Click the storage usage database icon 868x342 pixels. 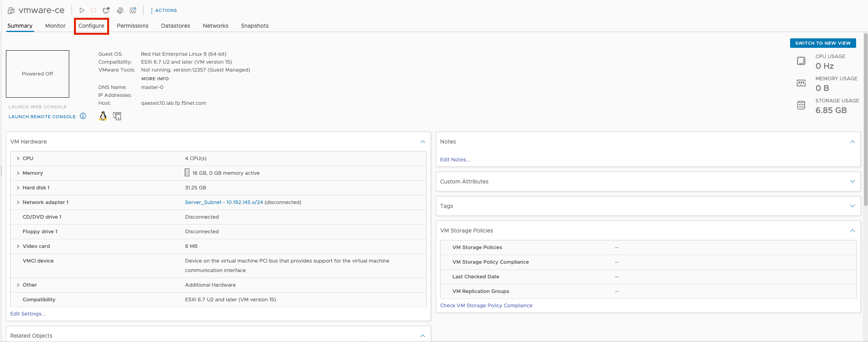click(801, 105)
